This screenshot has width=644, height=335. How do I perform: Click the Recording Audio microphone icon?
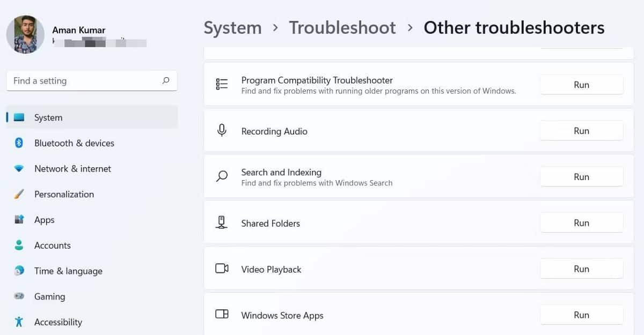222,130
